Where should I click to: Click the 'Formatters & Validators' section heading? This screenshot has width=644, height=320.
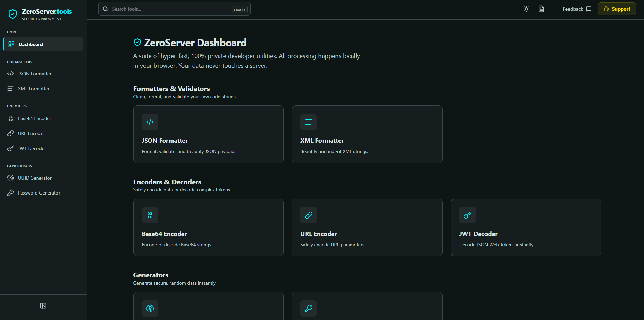(x=171, y=89)
